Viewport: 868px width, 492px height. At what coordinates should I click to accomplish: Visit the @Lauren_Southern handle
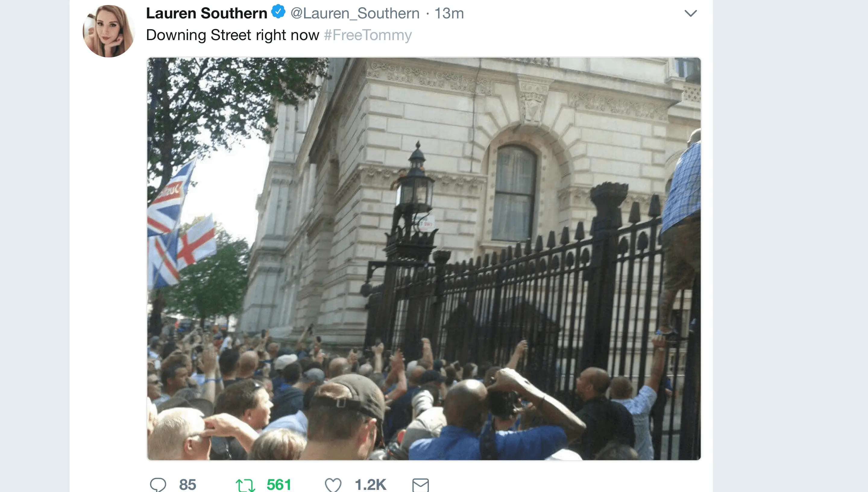coord(355,14)
